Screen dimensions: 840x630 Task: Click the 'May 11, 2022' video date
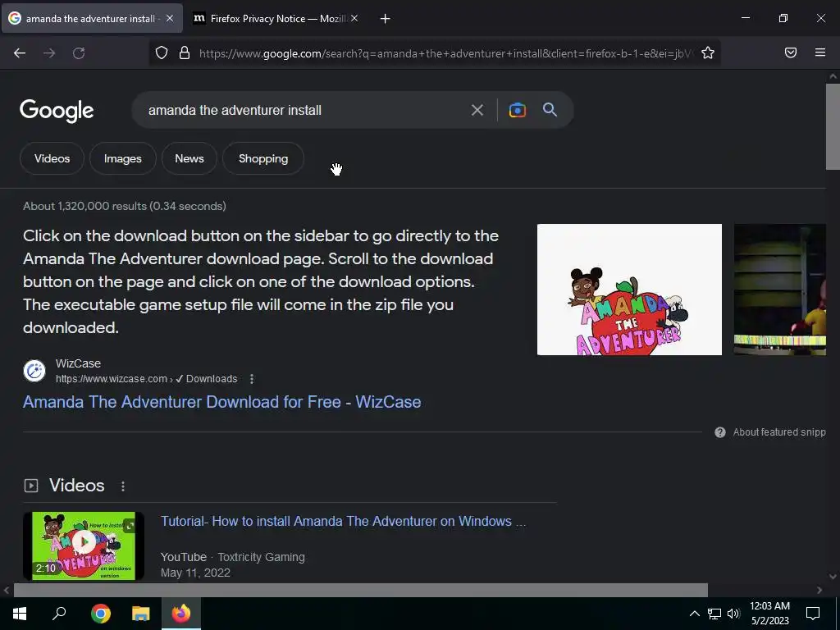point(195,573)
